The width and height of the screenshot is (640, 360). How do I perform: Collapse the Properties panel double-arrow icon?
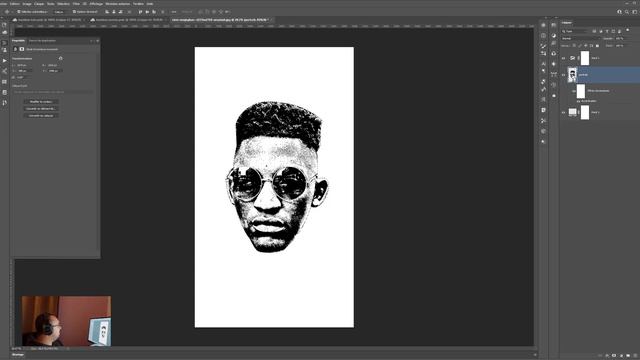pos(91,40)
